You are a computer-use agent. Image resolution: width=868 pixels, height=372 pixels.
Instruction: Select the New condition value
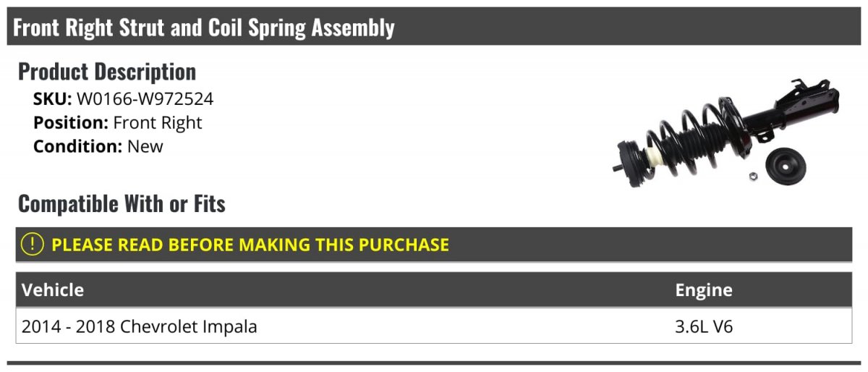145,146
